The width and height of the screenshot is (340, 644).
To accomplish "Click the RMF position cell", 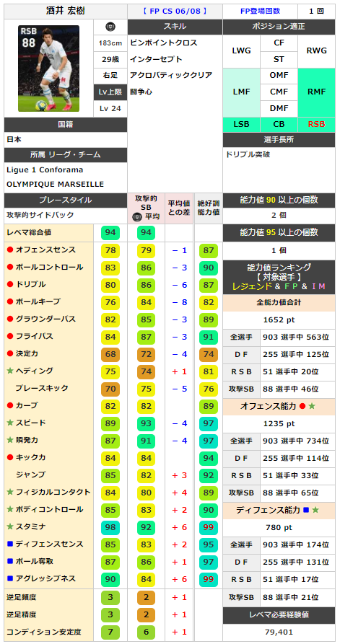I will click(x=317, y=92).
